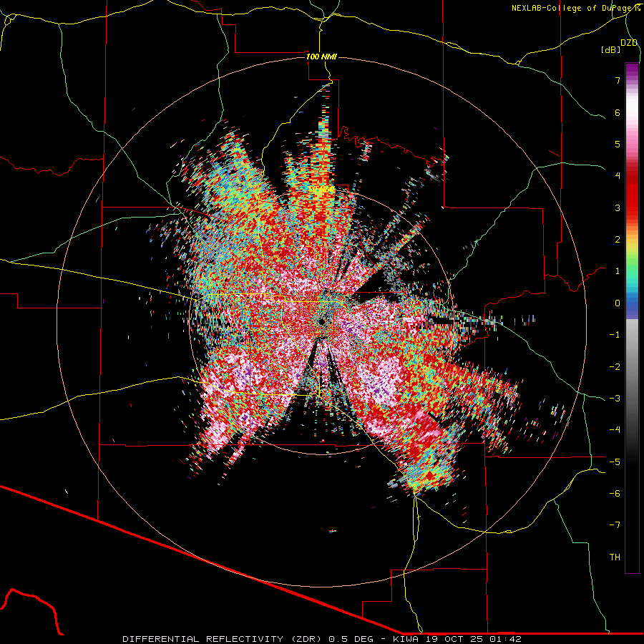Click the "-4" scale label
Screen dimensions: 644x644
click(x=615, y=429)
